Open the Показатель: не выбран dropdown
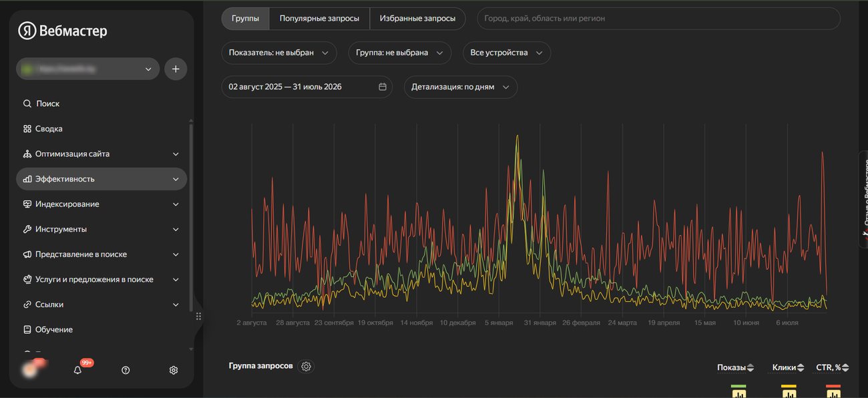Image resolution: width=868 pixels, height=398 pixels. coord(279,53)
